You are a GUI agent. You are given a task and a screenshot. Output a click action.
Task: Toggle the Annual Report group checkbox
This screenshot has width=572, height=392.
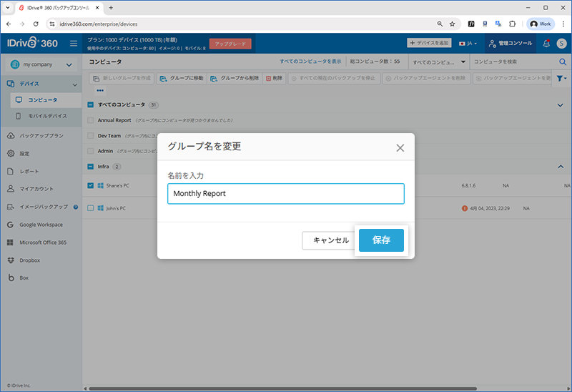91,120
